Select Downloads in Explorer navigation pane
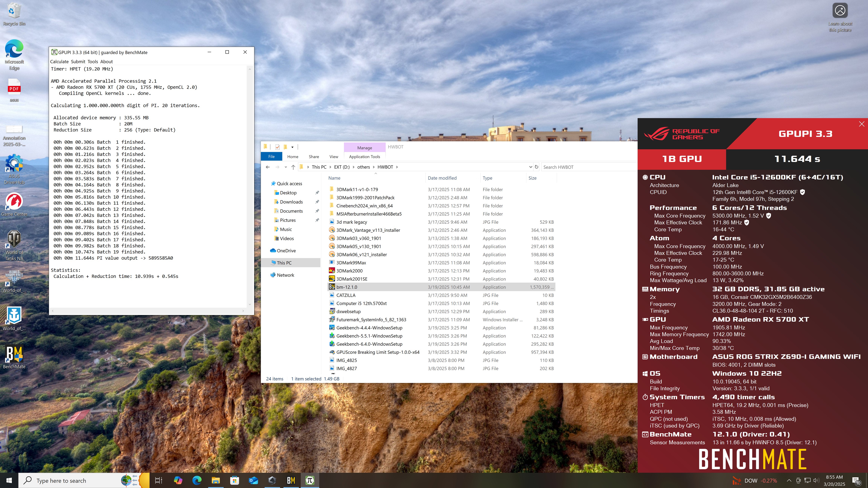 (x=291, y=202)
